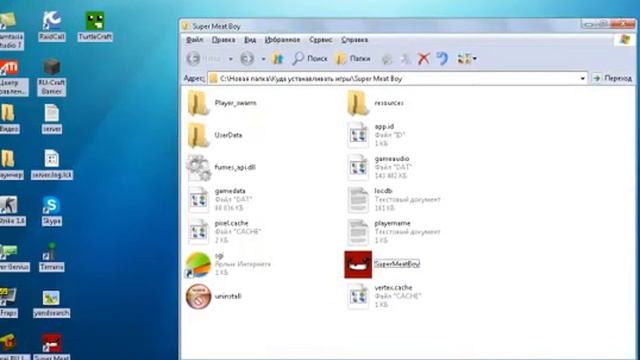Click the Views toolbar icon
Screen dimensions: 640x360
464,59
